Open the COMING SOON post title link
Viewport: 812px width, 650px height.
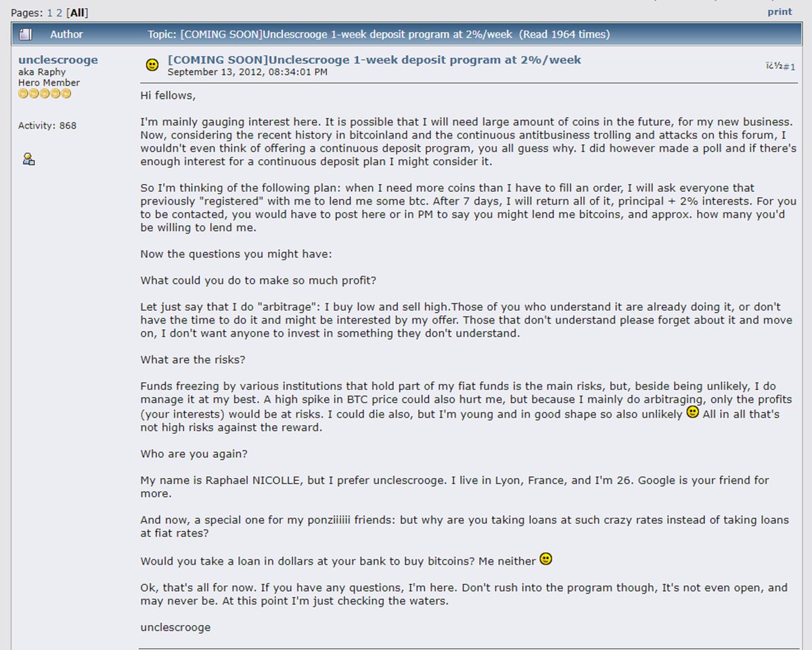click(x=374, y=60)
